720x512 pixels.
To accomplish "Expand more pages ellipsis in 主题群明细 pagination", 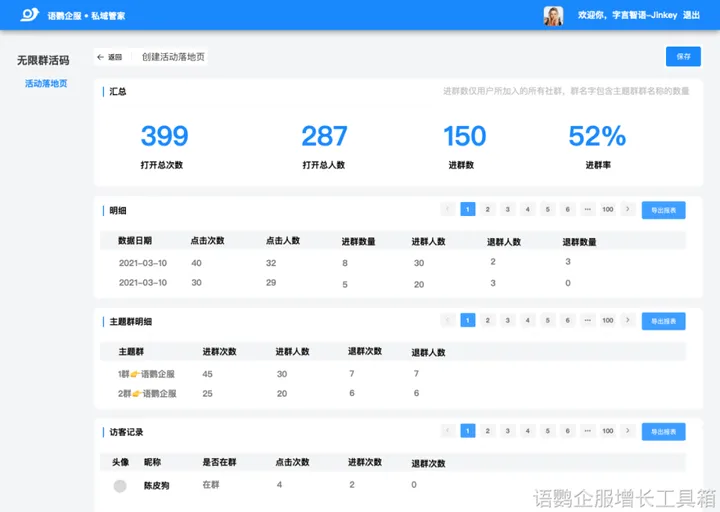I will point(586,321).
